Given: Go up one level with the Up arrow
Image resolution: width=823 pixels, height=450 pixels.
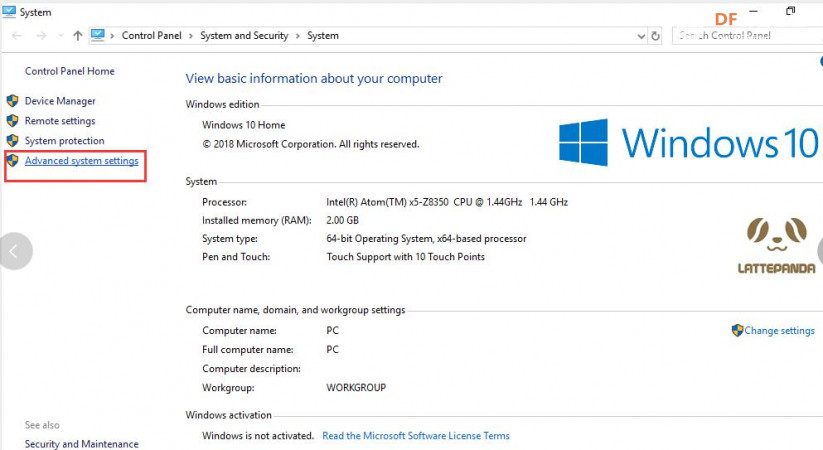Looking at the screenshot, I should point(78,36).
